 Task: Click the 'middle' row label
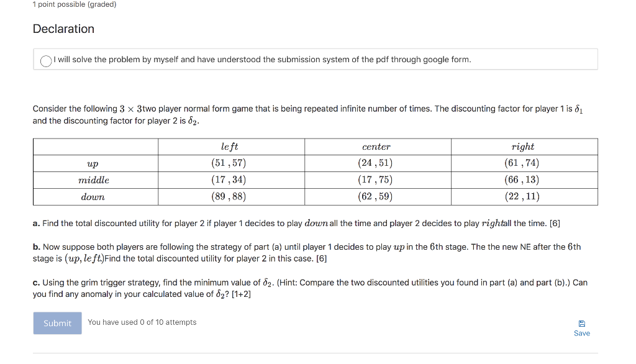pos(94,180)
